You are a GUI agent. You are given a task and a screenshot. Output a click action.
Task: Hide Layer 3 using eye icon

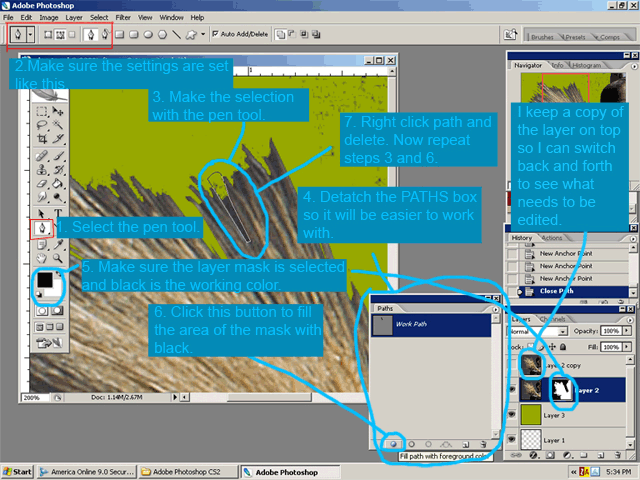(x=512, y=415)
